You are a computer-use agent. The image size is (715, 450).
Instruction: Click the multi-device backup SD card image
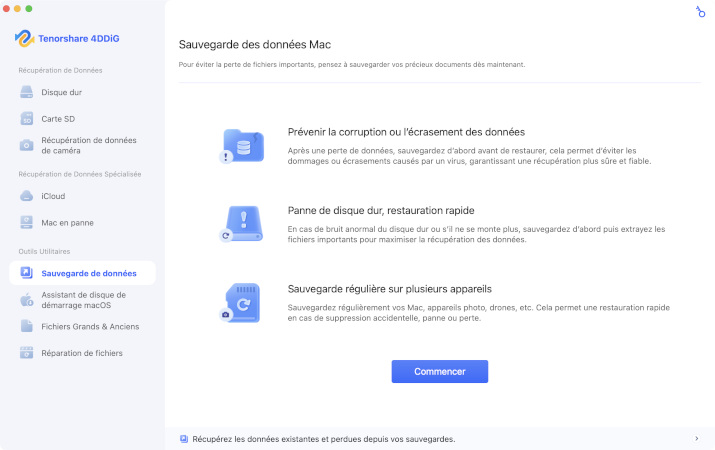(x=241, y=302)
